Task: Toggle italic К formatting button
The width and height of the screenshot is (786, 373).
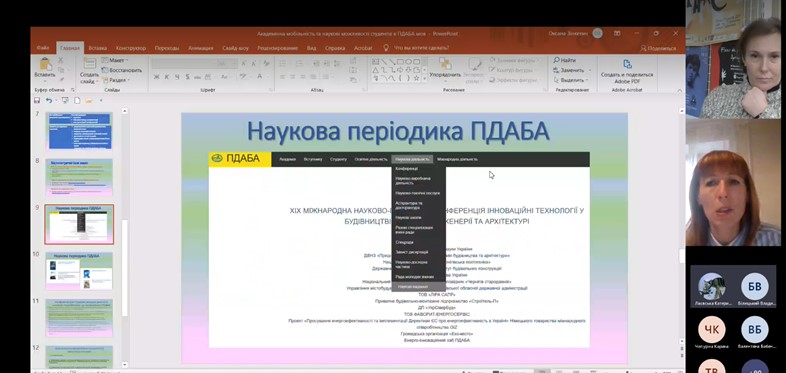Action: pos(167,77)
